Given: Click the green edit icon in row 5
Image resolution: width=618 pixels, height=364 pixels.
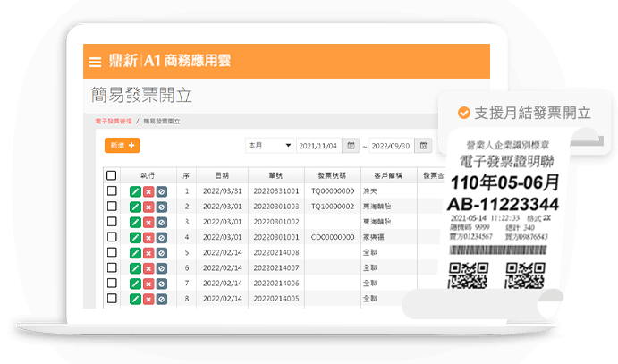Looking at the screenshot, I should click(x=135, y=252).
